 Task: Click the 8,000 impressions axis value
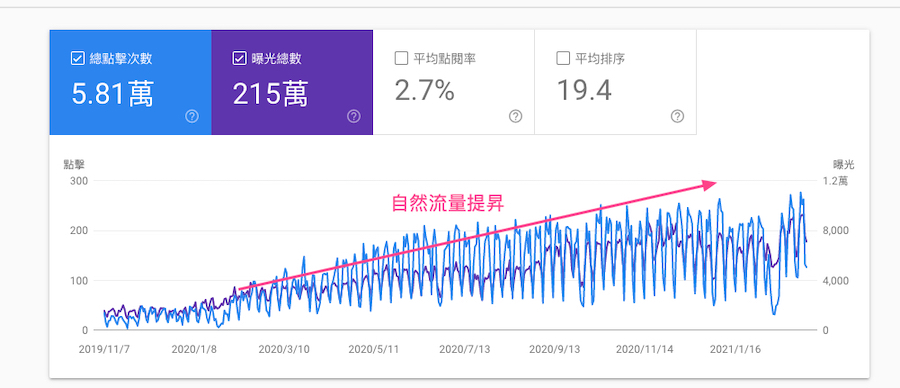point(835,231)
